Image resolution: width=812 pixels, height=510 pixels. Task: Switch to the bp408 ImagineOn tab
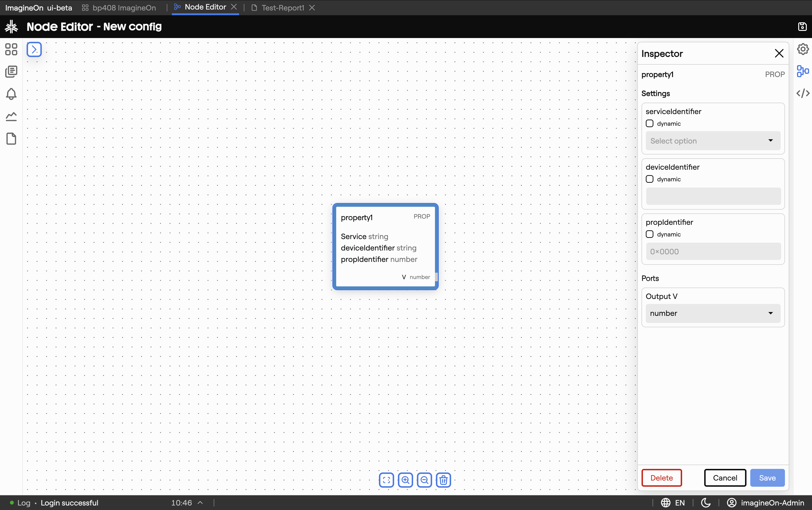(119, 7)
